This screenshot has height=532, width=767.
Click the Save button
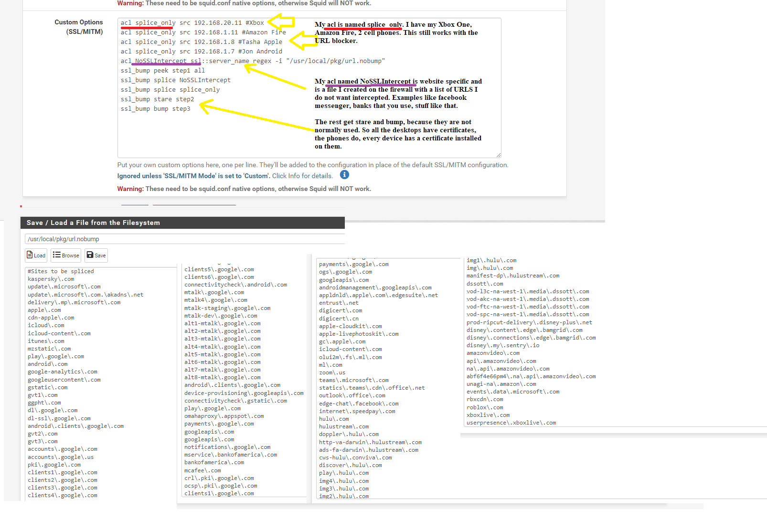click(x=96, y=255)
